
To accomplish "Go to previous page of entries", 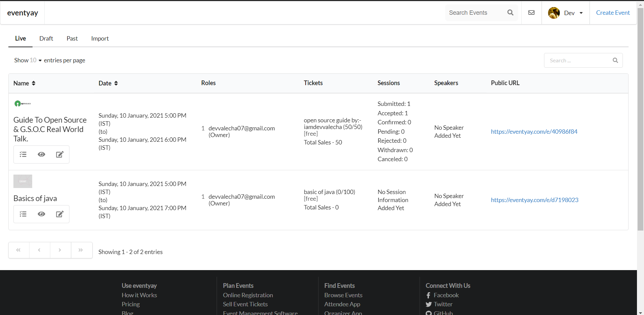I will click(x=40, y=250).
